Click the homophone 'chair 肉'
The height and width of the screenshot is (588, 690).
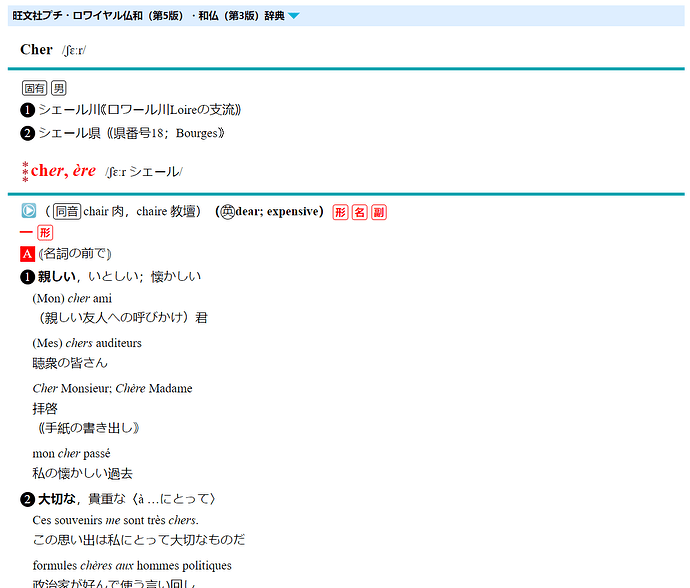pyautogui.click(x=103, y=212)
